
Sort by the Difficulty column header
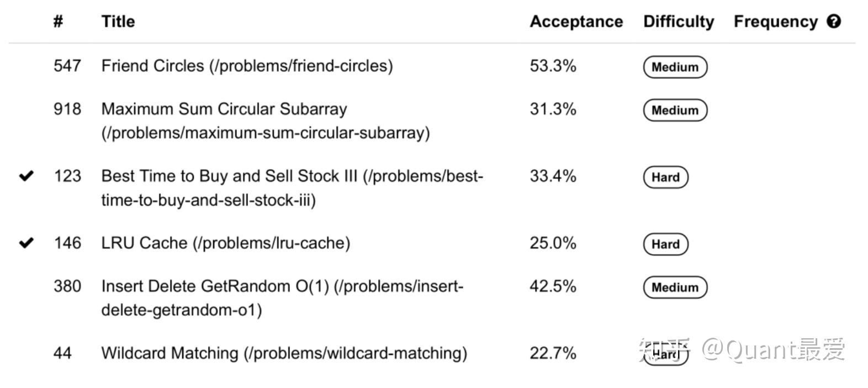tap(678, 22)
